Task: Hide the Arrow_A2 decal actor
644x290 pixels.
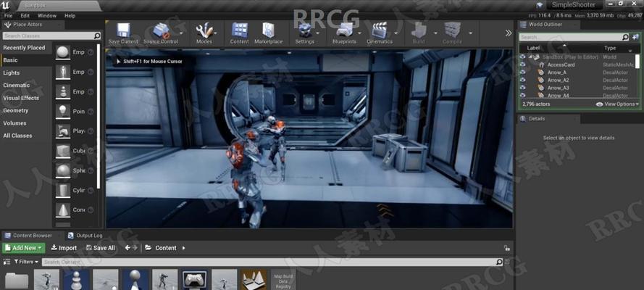Action: coord(522,80)
